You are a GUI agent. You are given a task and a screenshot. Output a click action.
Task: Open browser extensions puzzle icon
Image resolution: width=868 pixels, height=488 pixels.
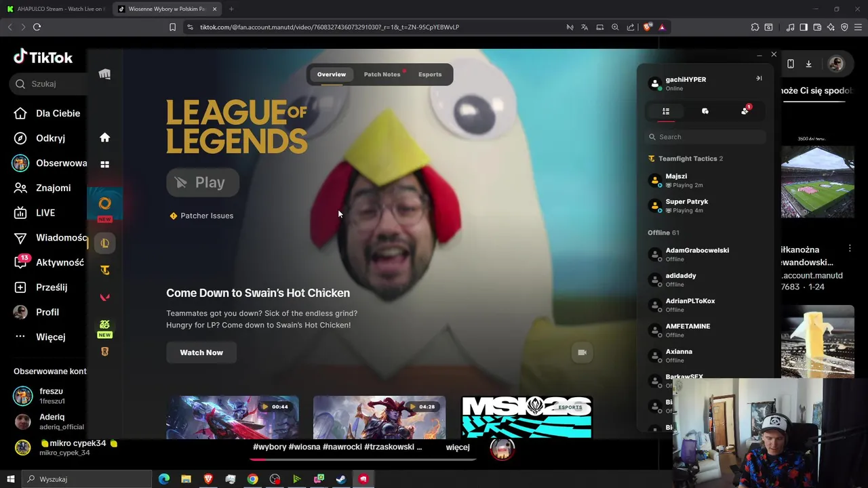pyautogui.click(x=755, y=27)
